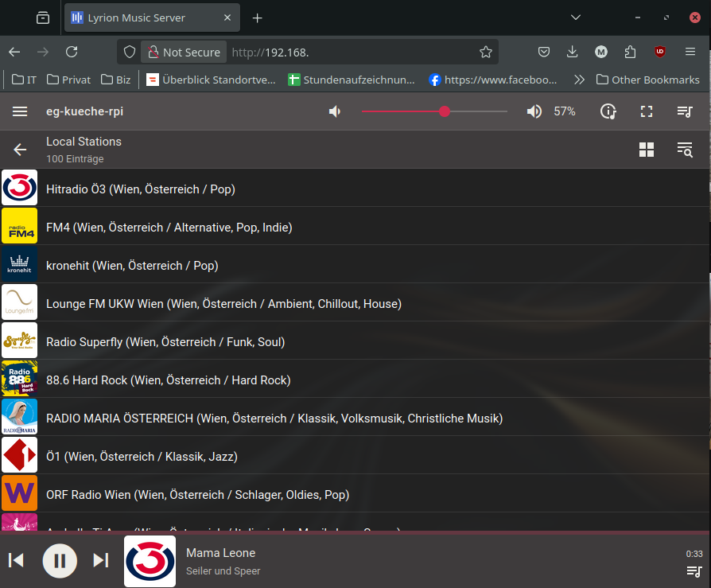
Task: Skip to next track
Action: 101,560
